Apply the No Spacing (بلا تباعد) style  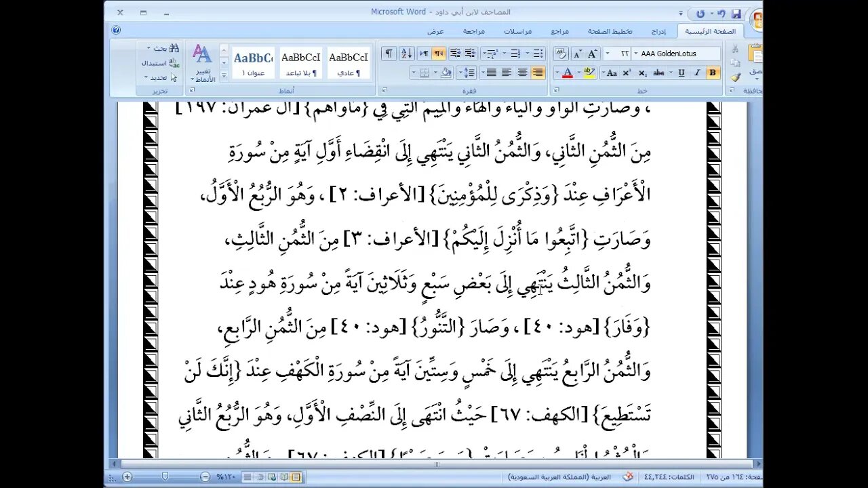pos(301,64)
